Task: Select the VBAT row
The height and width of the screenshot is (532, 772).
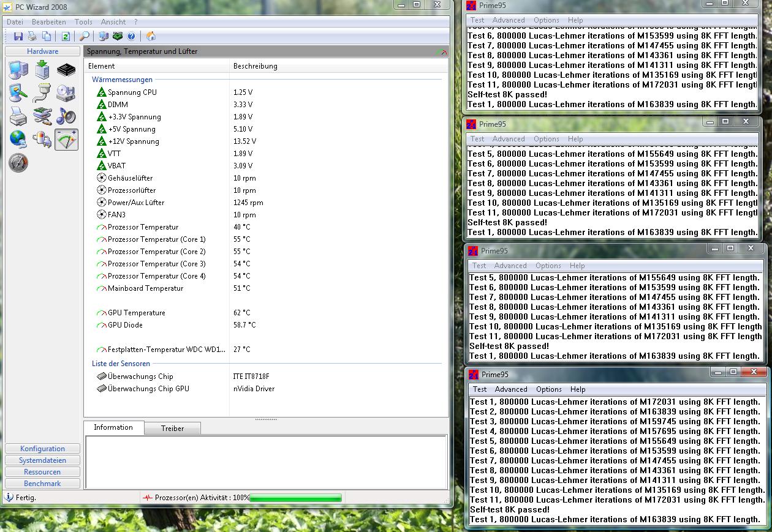Action: 266,166
